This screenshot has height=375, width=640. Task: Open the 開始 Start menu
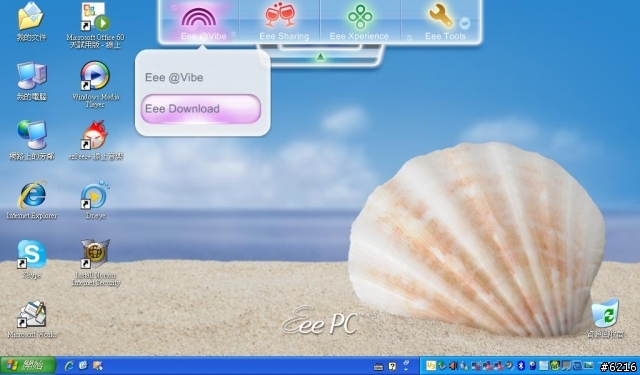28,366
